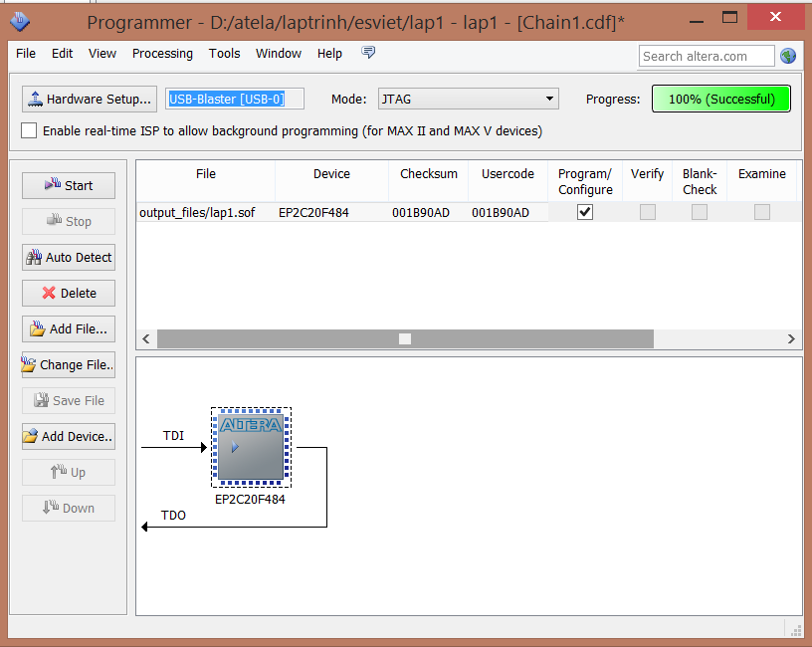The height and width of the screenshot is (647, 812).
Task: Open the Window menu
Action: tap(279, 54)
